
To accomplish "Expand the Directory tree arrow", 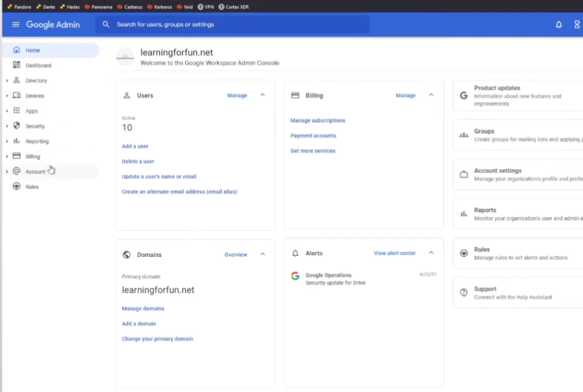I will [x=7, y=80].
